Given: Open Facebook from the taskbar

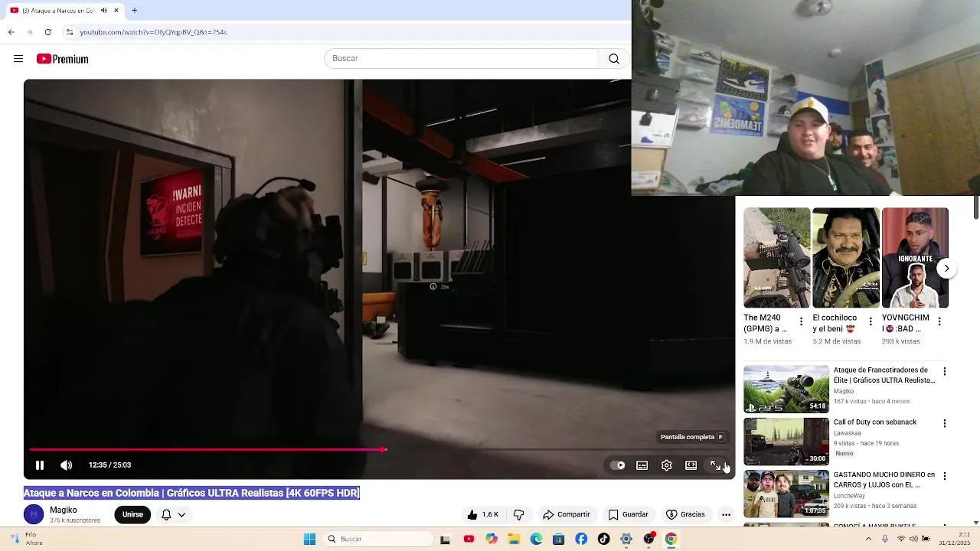Looking at the screenshot, I should point(581,539).
